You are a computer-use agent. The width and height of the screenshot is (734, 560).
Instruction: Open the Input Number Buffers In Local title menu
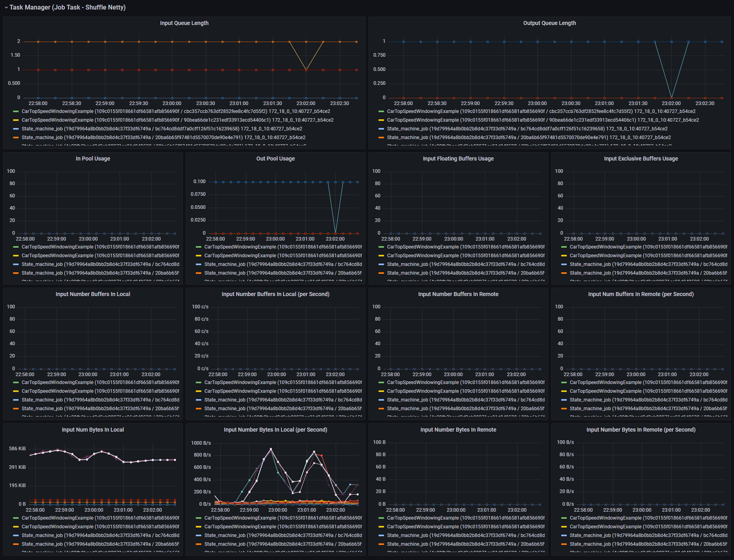coord(93,294)
